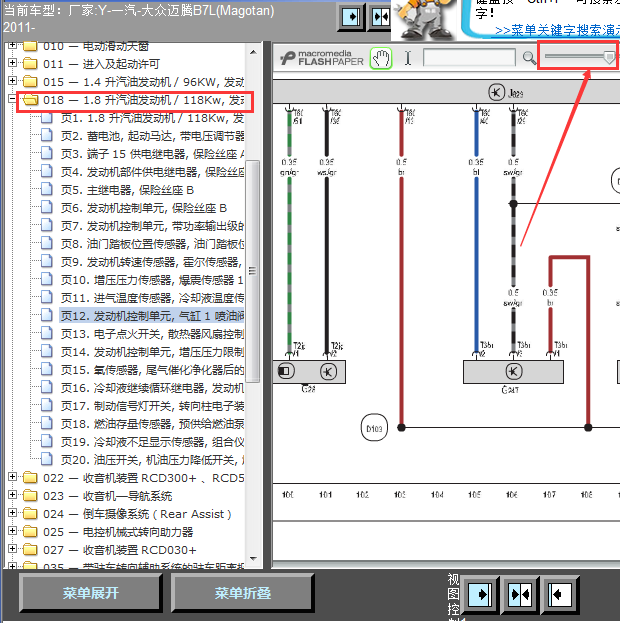
Task: Click document icon of 页20 entry
Action: (x=46, y=459)
